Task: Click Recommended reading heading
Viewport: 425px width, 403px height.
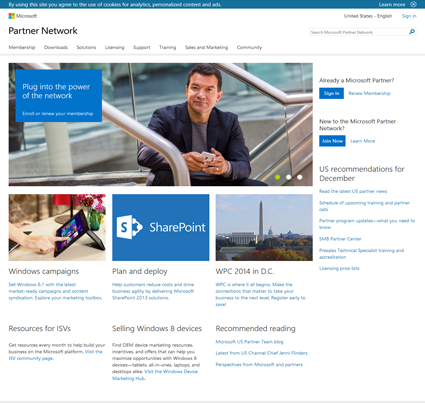Action: [255, 329]
